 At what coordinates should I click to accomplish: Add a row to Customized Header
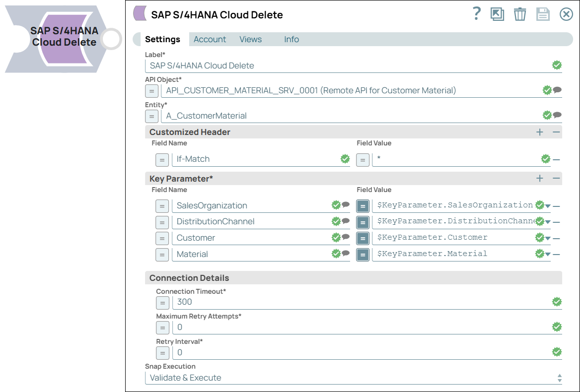coord(540,132)
